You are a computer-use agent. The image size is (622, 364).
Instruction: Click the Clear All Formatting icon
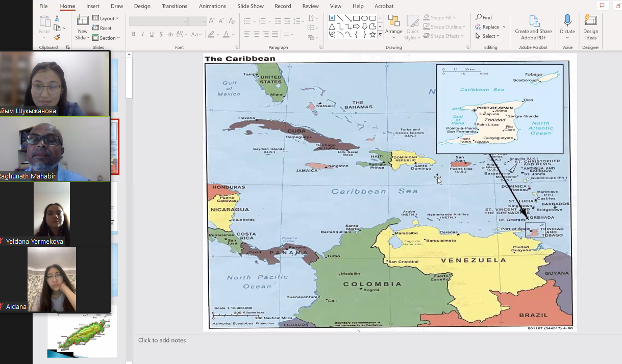(x=232, y=21)
